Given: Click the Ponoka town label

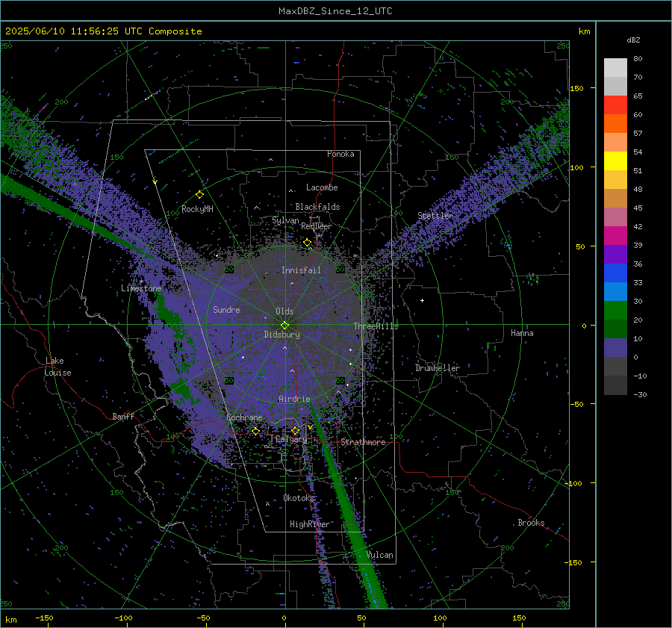Looking at the screenshot, I should point(340,154).
